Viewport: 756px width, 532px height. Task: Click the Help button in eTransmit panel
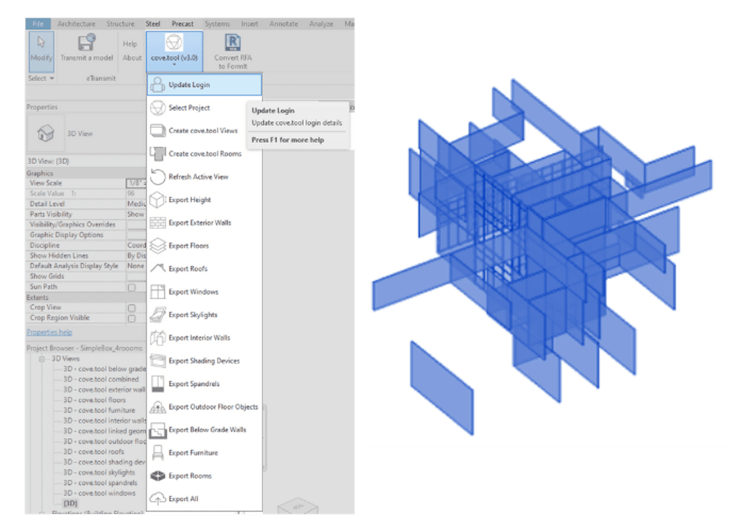(x=130, y=44)
